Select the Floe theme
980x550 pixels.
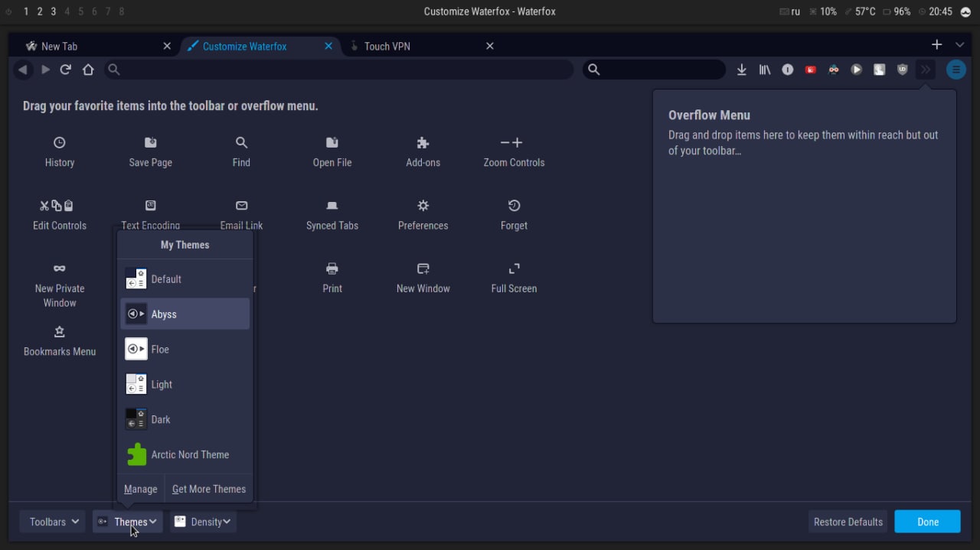[185, 350]
